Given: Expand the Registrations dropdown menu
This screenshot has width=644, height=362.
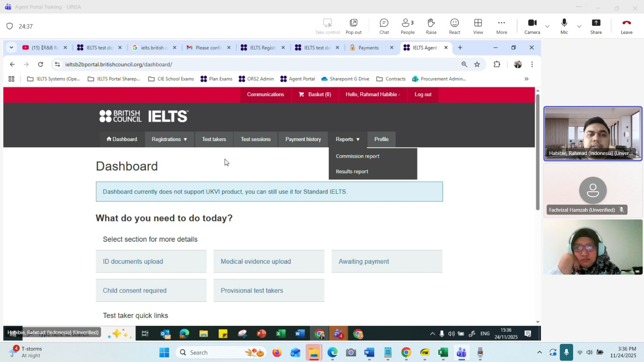Looking at the screenshot, I should (x=169, y=139).
